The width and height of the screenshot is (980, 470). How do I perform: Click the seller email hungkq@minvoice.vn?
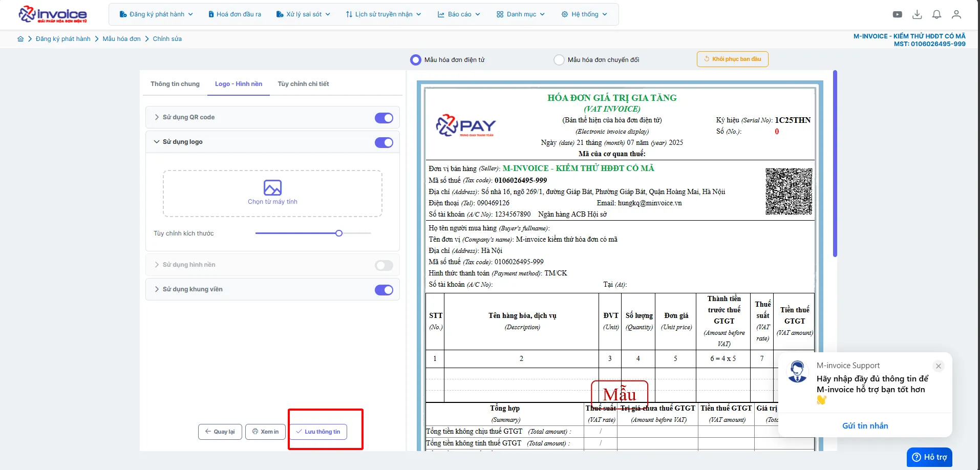click(650, 203)
